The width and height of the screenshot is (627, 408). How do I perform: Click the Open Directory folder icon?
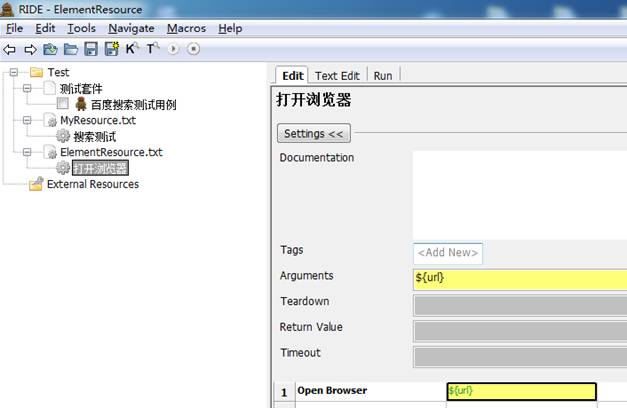[71, 48]
